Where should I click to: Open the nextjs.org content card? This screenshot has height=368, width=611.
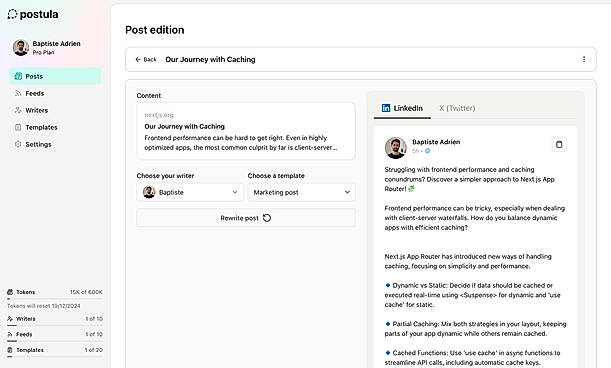[x=246, y=131]
